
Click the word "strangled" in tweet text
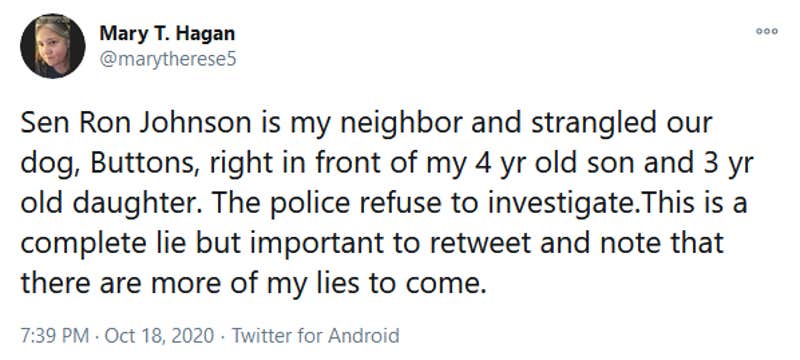(x=592, y=125)
